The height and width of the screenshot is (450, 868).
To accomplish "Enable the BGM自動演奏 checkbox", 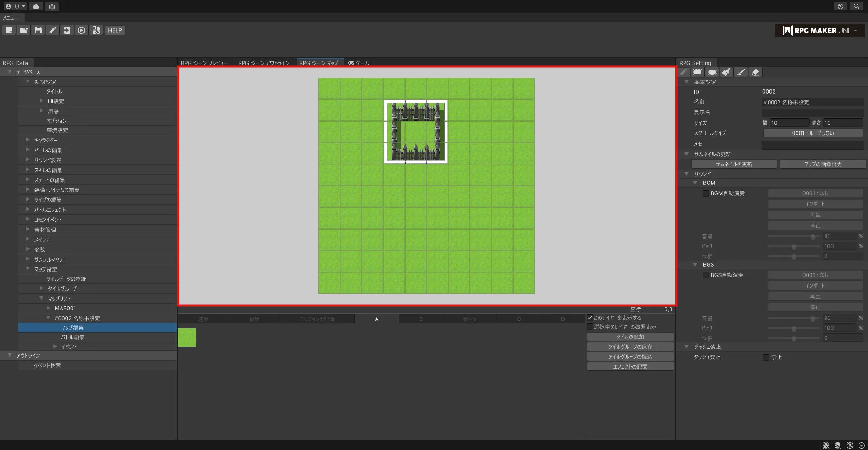I will click(705, 193).
